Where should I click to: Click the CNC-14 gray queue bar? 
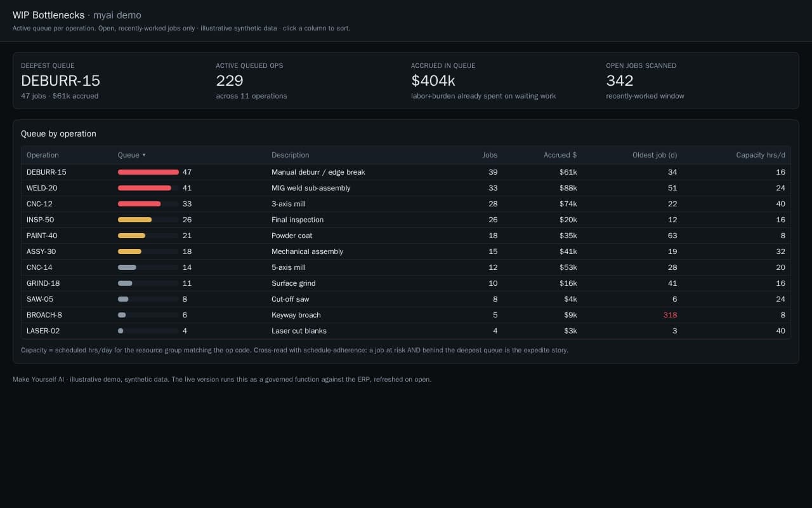[127, 267]
